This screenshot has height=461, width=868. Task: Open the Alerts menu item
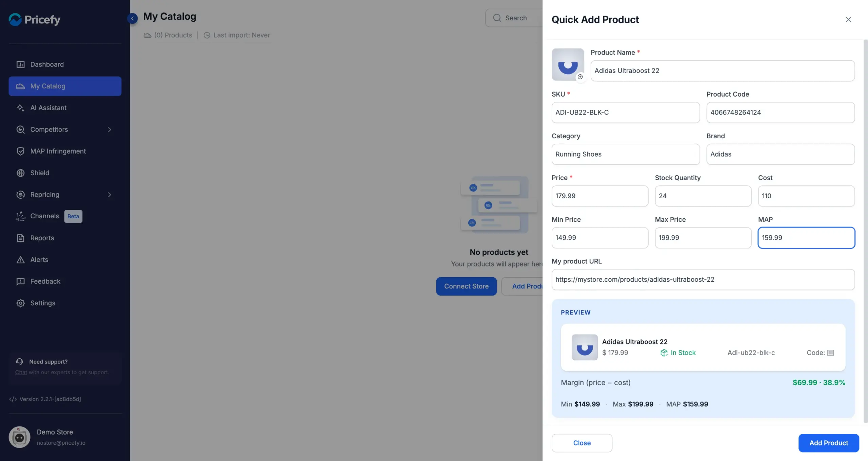tap(65, 260)
